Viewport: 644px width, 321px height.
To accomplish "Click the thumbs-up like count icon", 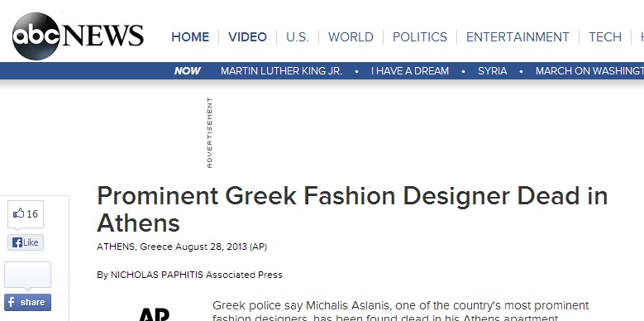I will tap(19, 213).
